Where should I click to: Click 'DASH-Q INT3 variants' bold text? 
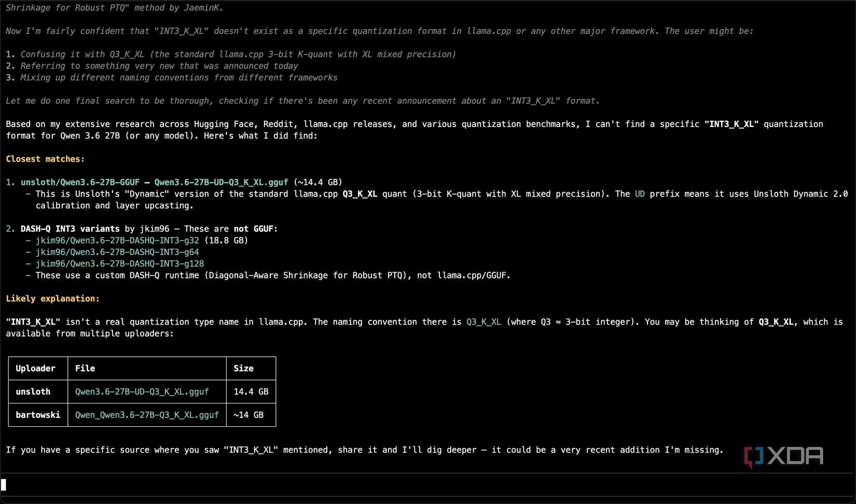tap(70, 229)
